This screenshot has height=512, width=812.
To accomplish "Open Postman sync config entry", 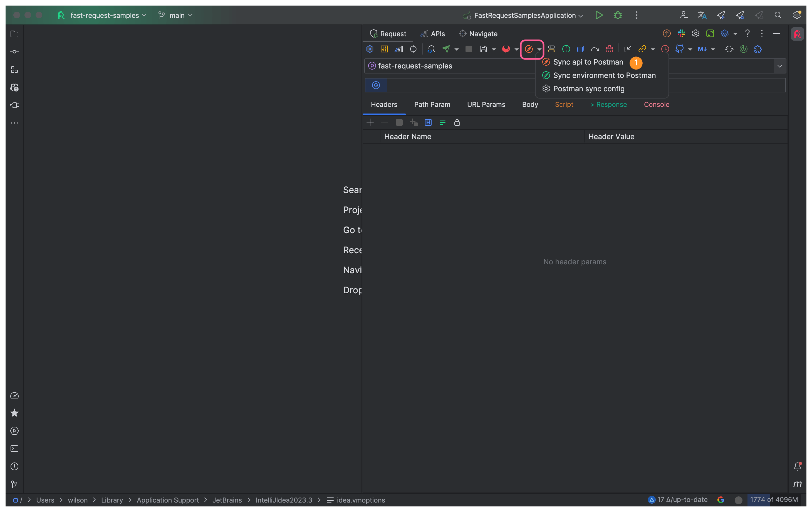I will pos(588,89).
